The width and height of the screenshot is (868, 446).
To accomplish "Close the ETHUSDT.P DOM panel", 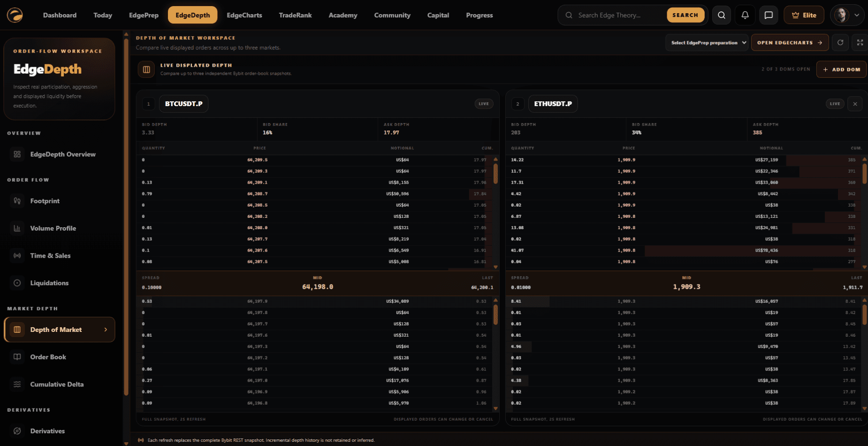I will (x=855, y=104).
